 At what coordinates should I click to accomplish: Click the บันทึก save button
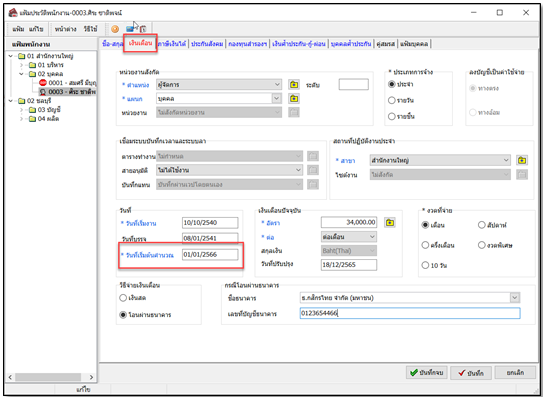(x=471, y=373)
